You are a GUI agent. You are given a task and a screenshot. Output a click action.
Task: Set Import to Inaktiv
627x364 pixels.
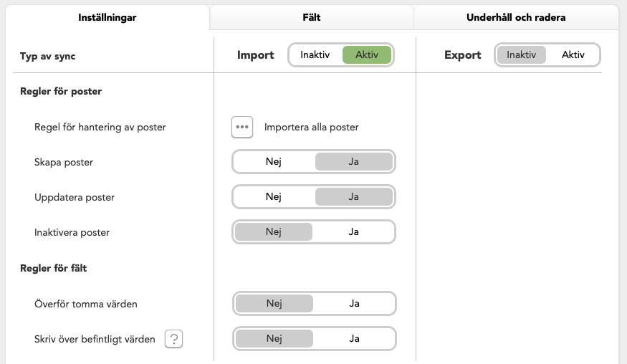315,54
